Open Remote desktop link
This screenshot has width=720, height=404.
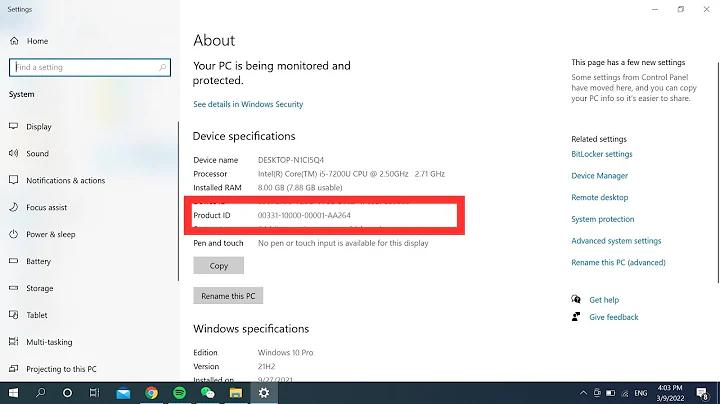tap(599, 197)
